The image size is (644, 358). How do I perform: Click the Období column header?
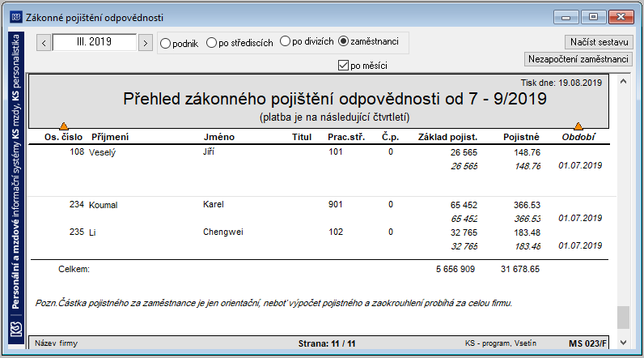coord(578,137)
